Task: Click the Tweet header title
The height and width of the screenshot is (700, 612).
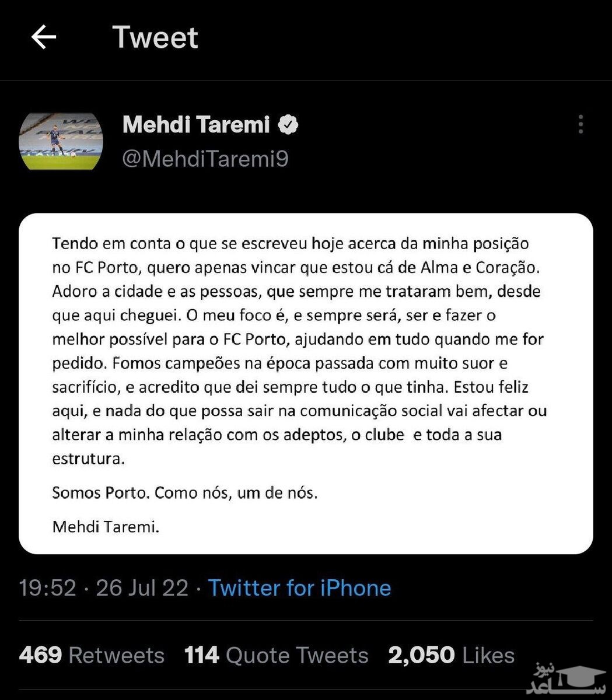Action: [x=155, y=38]
